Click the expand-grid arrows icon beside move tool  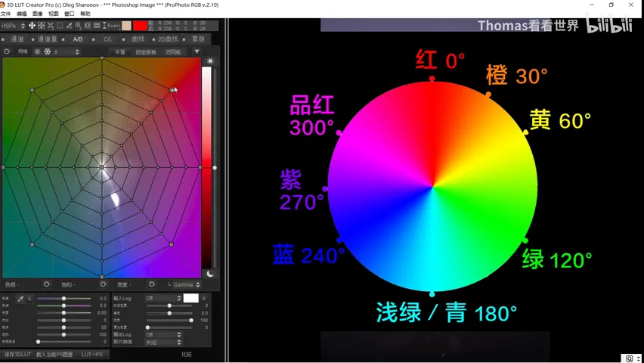[x=41, y=26]
